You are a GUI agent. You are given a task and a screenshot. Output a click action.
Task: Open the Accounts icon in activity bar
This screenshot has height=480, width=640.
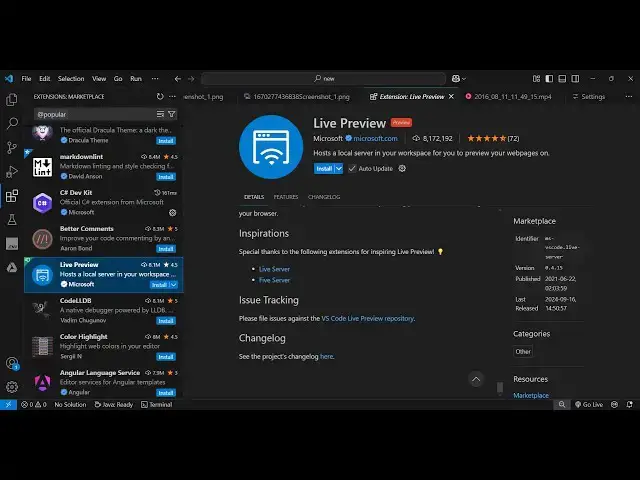[12, 363]
